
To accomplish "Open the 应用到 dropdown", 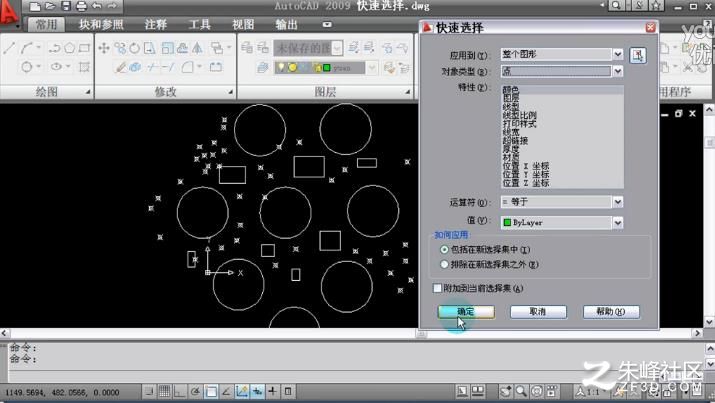I will 617,54.
